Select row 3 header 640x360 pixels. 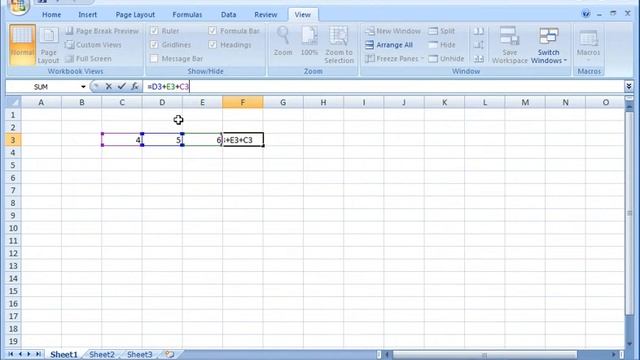13,140
